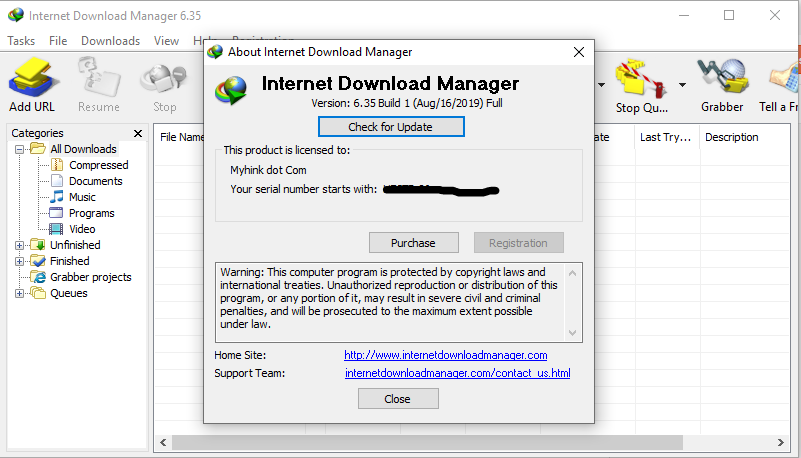Click the Stop toolbar icon

point(164,78)
